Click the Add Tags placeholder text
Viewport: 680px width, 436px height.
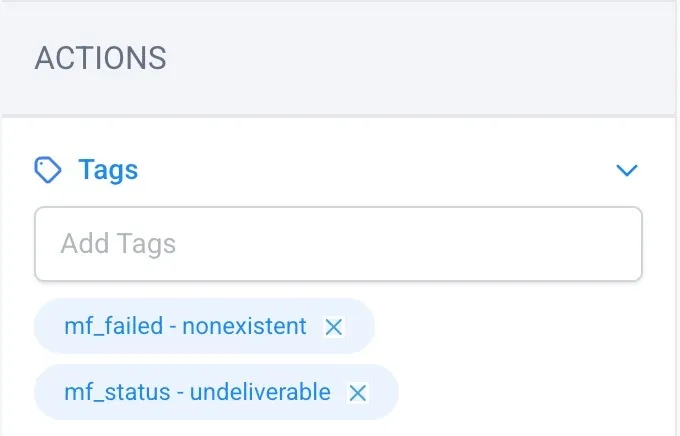tap(118, 244)
